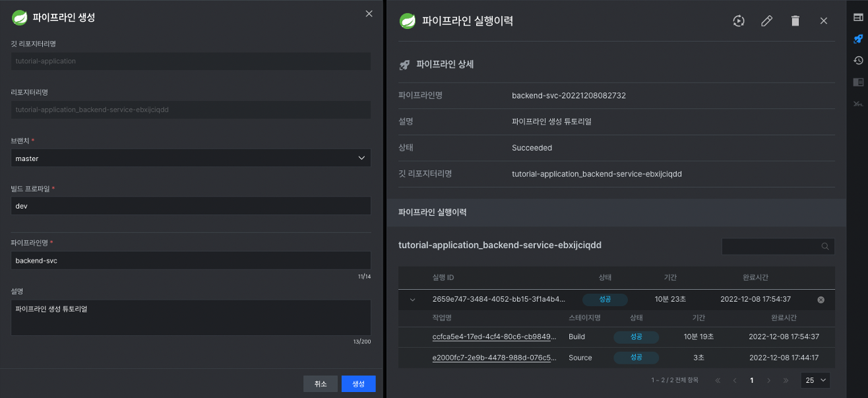Click the 빌드 프로파일 field containing dev
Viewport: 868px width, 398px height.
pos(191,206)
